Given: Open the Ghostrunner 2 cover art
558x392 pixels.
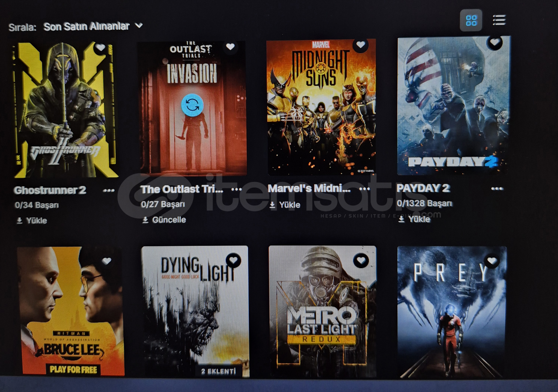Looking at the screenshot, I should [x=66, y=110].
